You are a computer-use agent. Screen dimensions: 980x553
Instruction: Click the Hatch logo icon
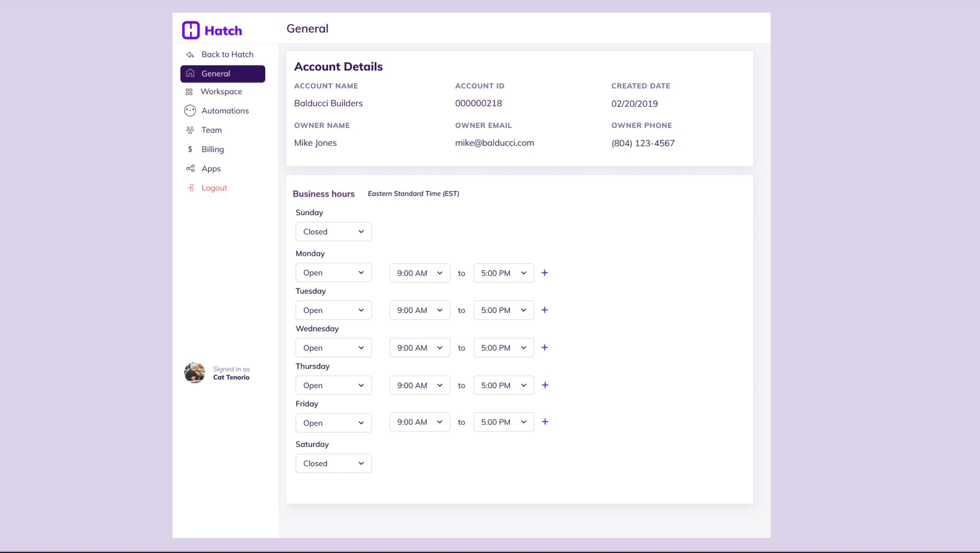[x=191, y=30]
